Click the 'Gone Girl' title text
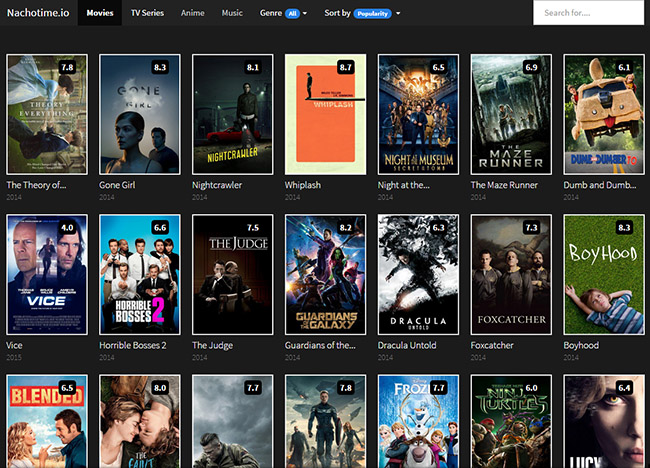The image size is (650, 468). click(x=117, y=185)
